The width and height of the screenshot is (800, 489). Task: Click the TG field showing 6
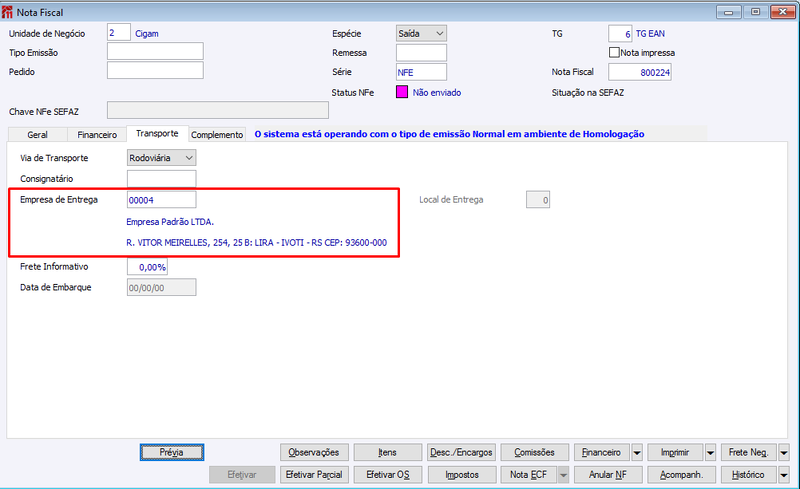620,34
